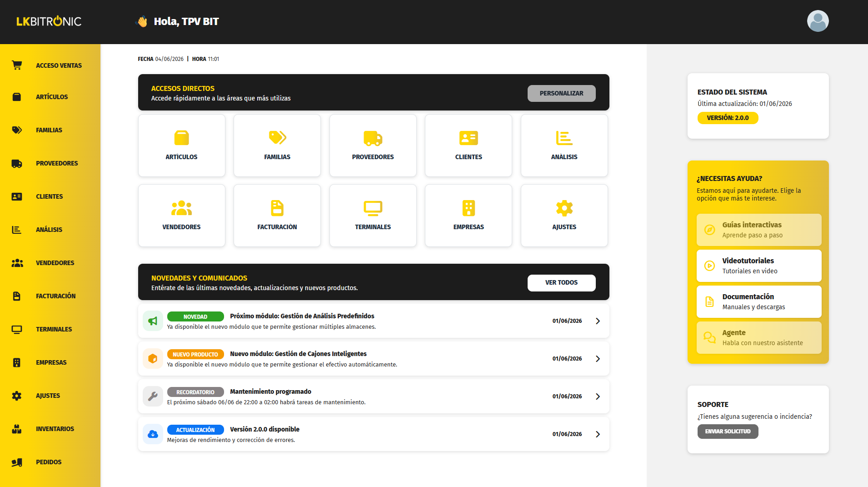The width and height of the screenshot is (868, 487).
Task: Select Proveedores label in the sidebar menu
Action: (57, 163)
